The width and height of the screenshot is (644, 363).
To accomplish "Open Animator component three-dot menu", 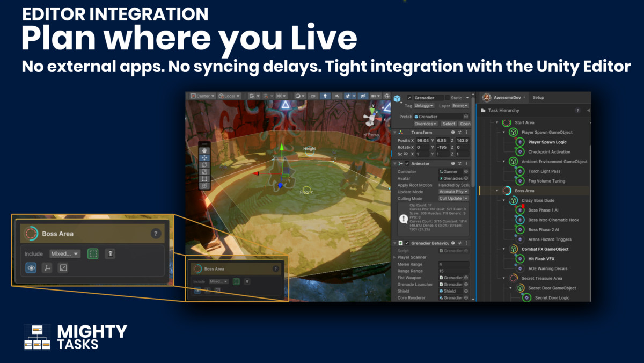I will tap(466, 163).
